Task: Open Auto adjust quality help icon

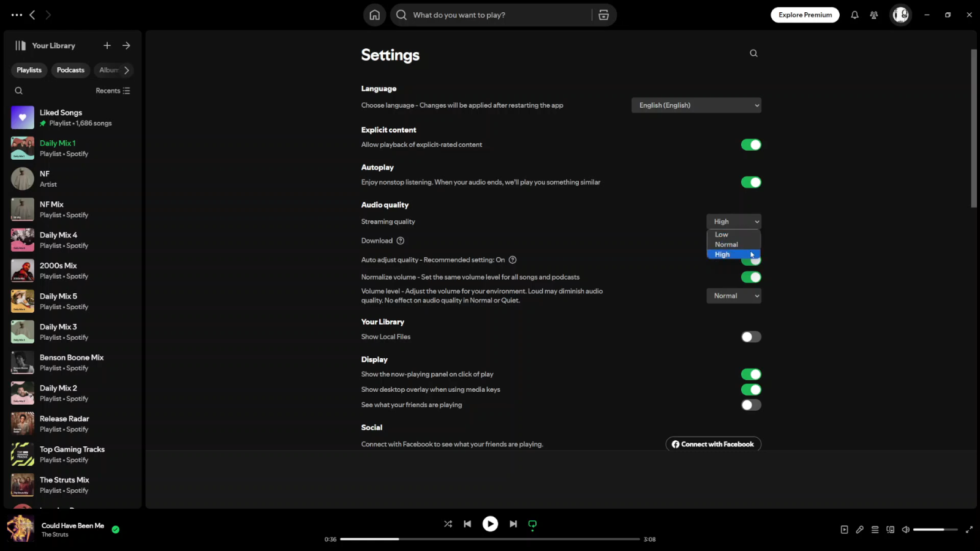Action: pyautogui.click(x=513, y=260)
